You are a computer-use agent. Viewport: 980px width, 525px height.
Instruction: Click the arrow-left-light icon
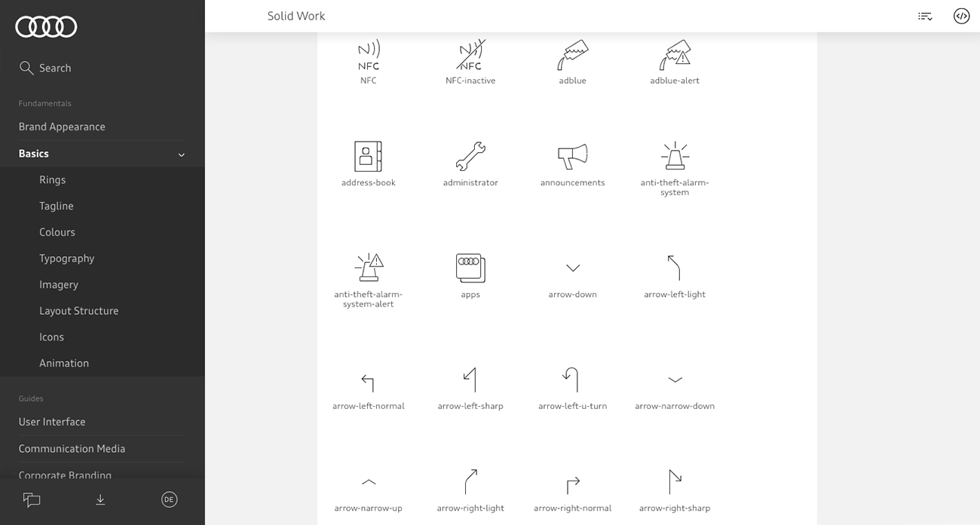(675, 267)
